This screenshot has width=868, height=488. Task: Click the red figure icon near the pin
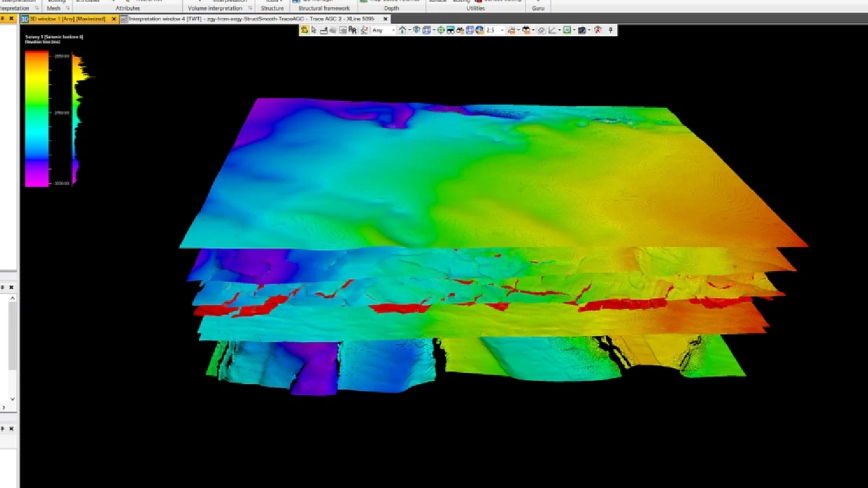click(x=598, y=30)
